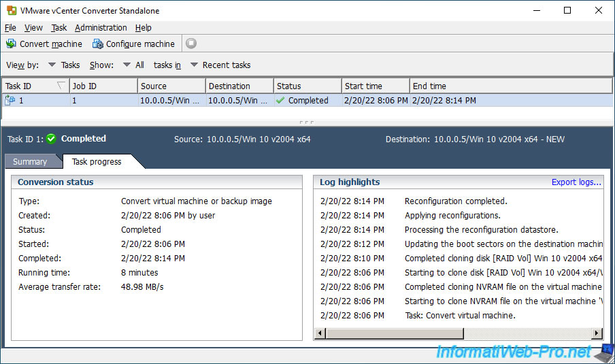The height and width of the screenshot is (364, 615).
Task: Close the vCenter Converter window
Action: pos(598,11)
